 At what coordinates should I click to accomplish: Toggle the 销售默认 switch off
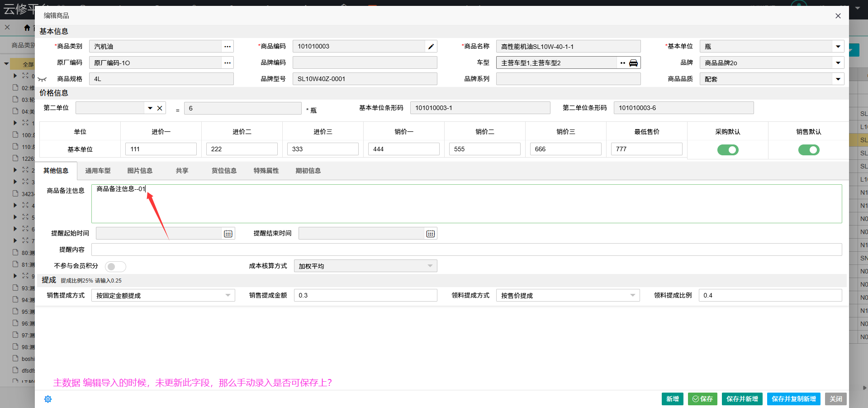pyautogui.click(x=808, y=150)
